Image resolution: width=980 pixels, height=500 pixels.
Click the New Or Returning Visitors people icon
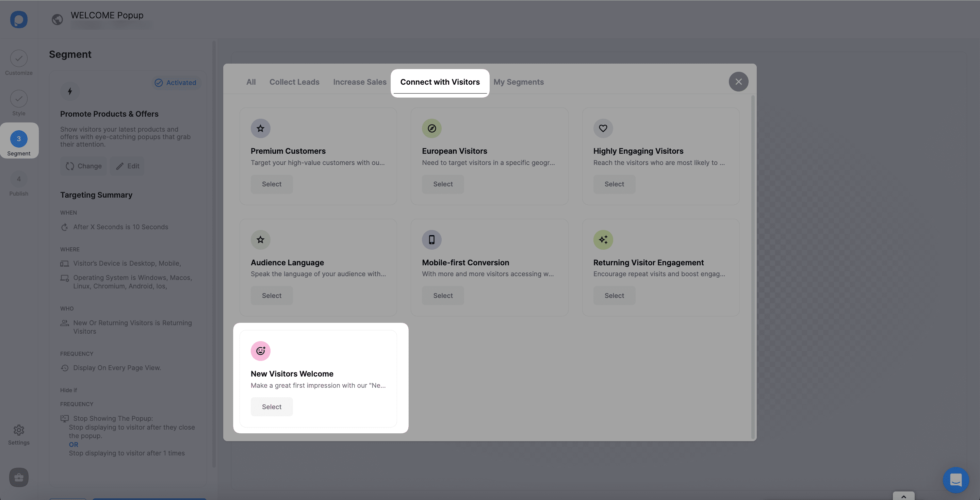65,323
